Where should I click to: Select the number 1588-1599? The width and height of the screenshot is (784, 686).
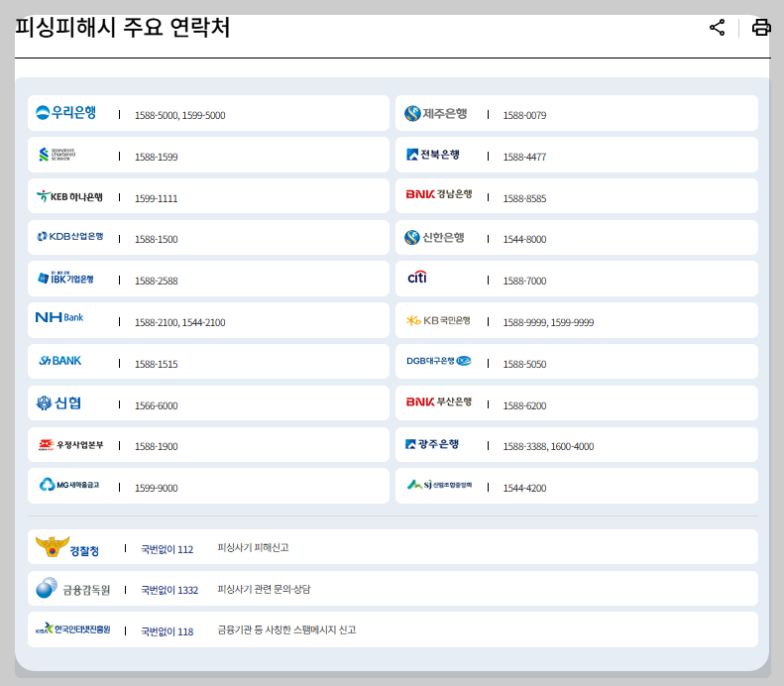click(156, 157)
